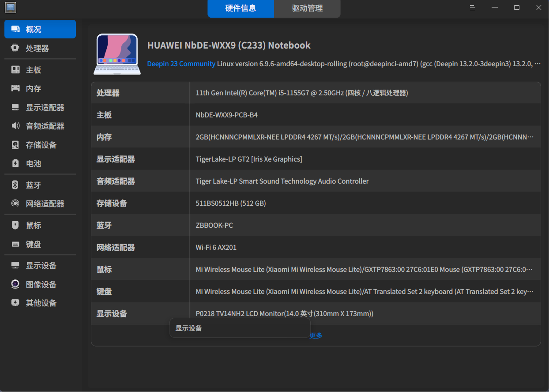Click the 更多 link below the table
Viewport: 549px width, 392px height.
(x=316, y=335)
